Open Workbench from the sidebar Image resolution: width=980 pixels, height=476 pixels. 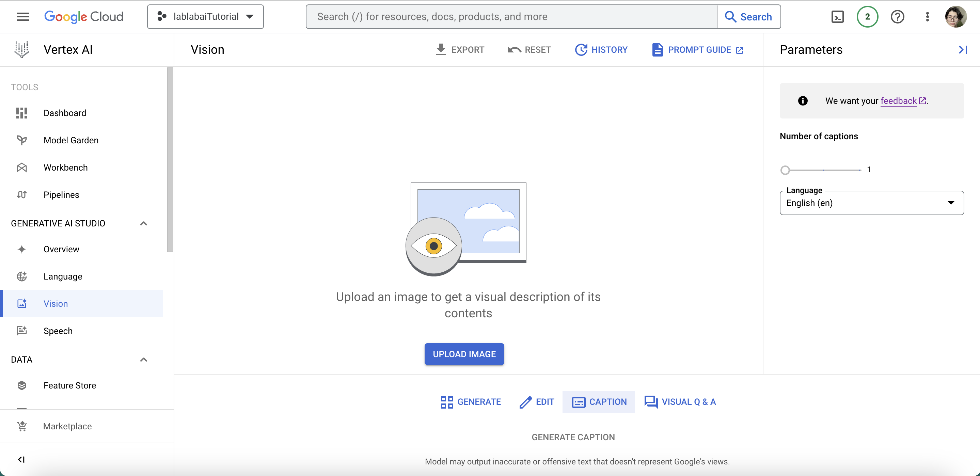(x=65, y=168)
